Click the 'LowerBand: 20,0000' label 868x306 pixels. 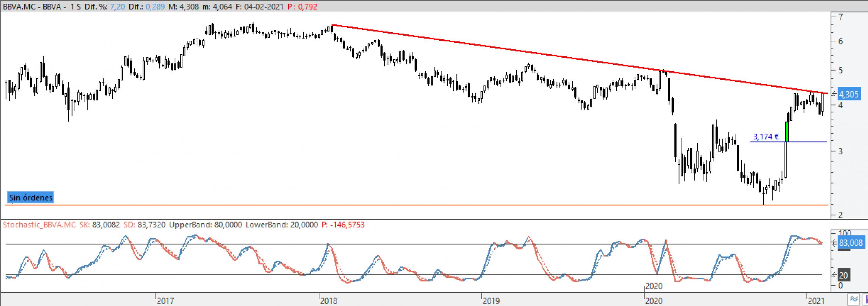click(282, 225)
